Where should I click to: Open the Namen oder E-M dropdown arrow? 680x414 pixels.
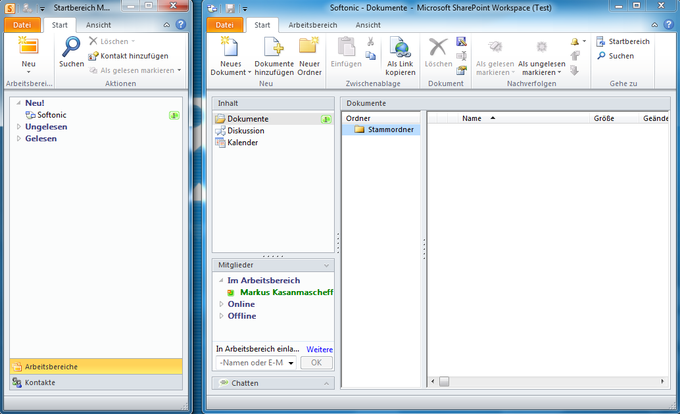[291, 363]
